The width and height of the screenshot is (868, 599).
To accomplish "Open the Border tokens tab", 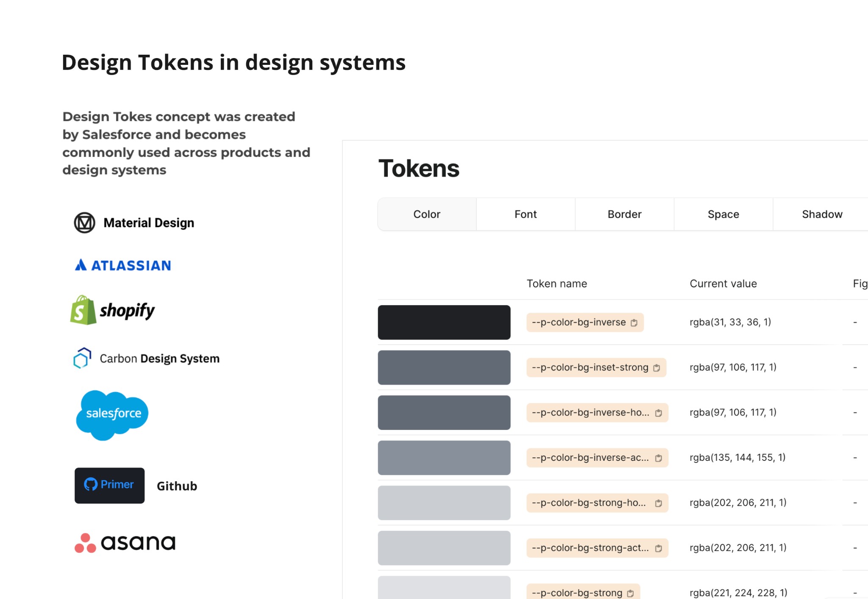I will [x=624, y=214].
